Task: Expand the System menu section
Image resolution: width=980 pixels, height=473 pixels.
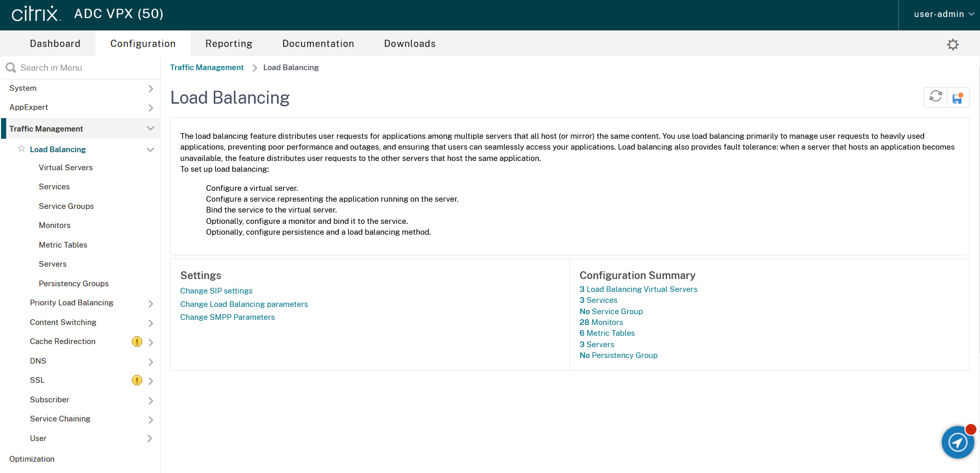Action: (x=150, y=89)
